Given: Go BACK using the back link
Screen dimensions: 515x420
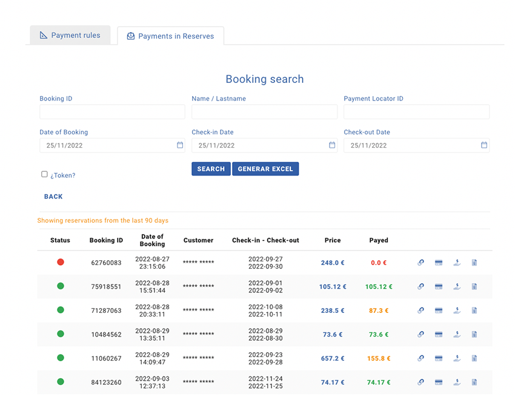Looking at the screenshot, I should (53, 197).
